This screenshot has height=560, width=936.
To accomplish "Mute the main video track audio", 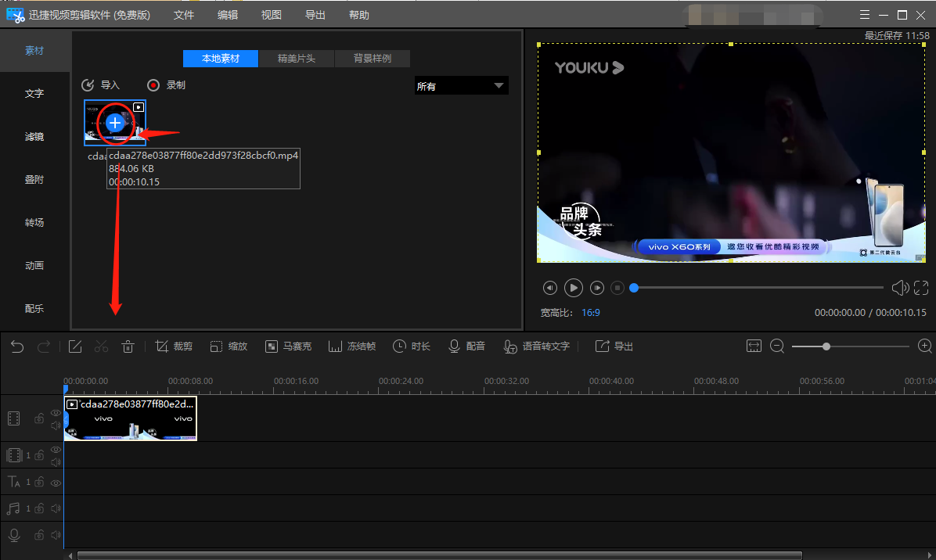I will [x=56, y=425].
